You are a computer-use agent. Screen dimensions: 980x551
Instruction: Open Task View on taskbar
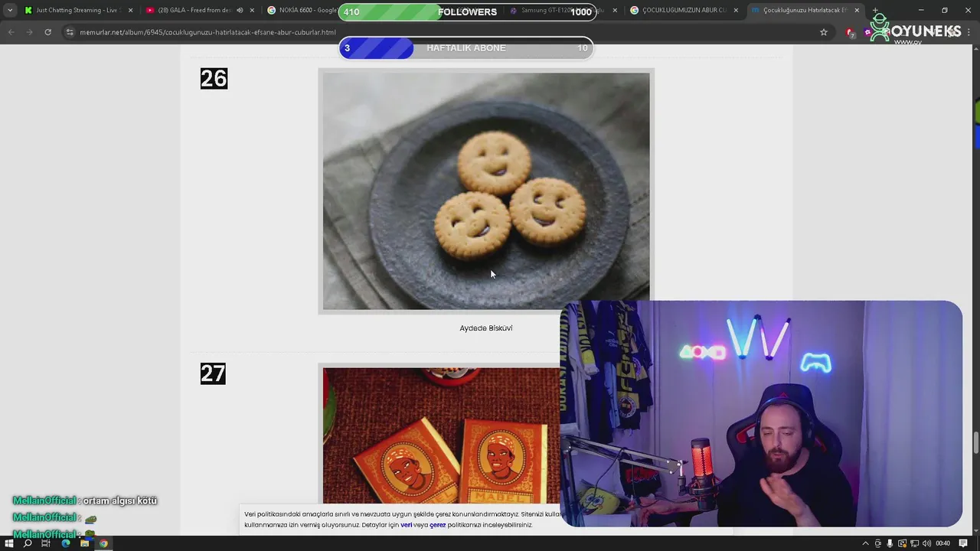pos(46,543)
